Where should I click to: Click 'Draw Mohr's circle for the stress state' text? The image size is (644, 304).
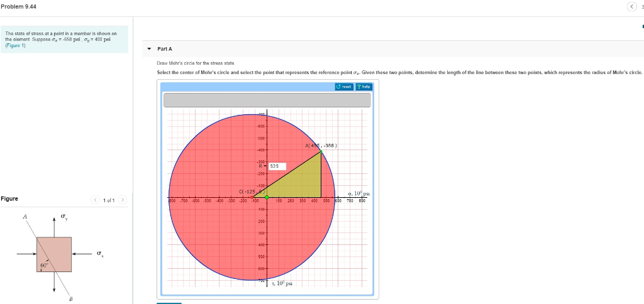coord(196,63)
